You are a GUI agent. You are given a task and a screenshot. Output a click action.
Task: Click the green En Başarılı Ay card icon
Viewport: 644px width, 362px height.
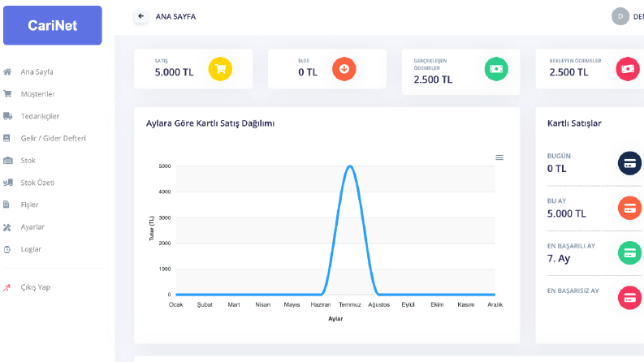pos(629,252)
